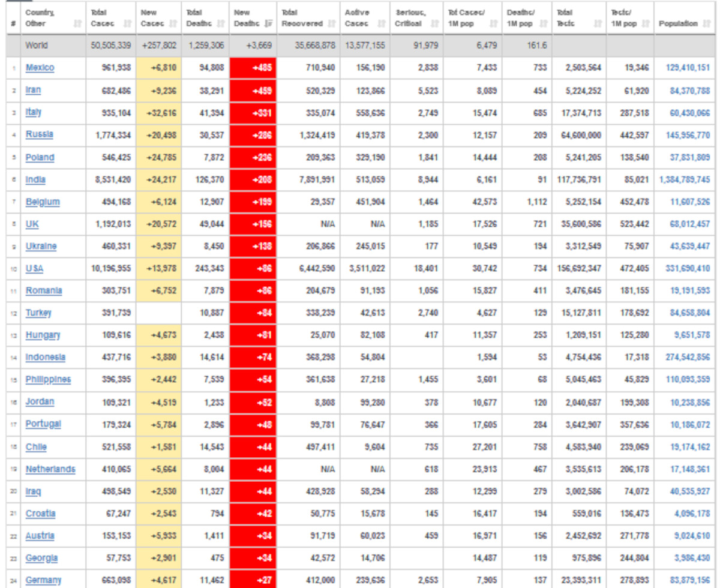Click sort icon in Total Cases column header

pyautogui.click(x=127, y=24)
